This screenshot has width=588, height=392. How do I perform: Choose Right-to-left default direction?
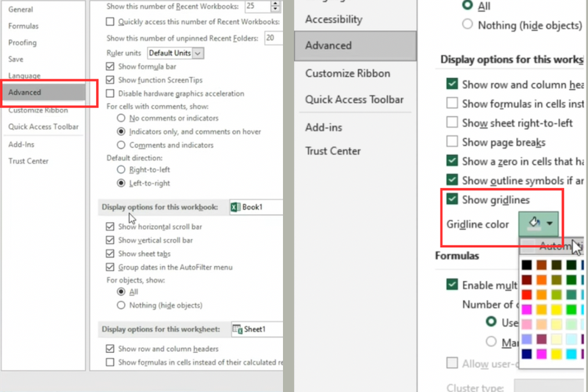point(121,170)
